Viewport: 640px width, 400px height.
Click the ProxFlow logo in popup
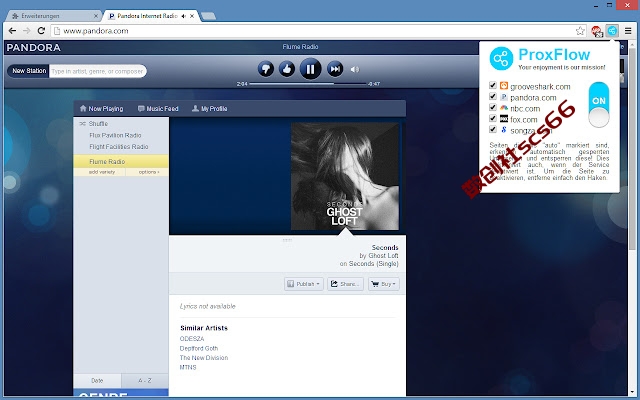point(501,59)
